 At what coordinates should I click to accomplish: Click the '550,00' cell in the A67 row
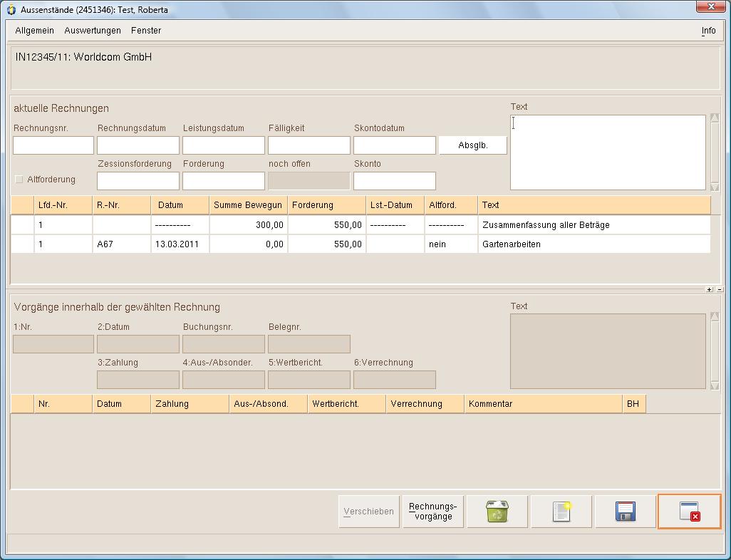pos(327,244)
